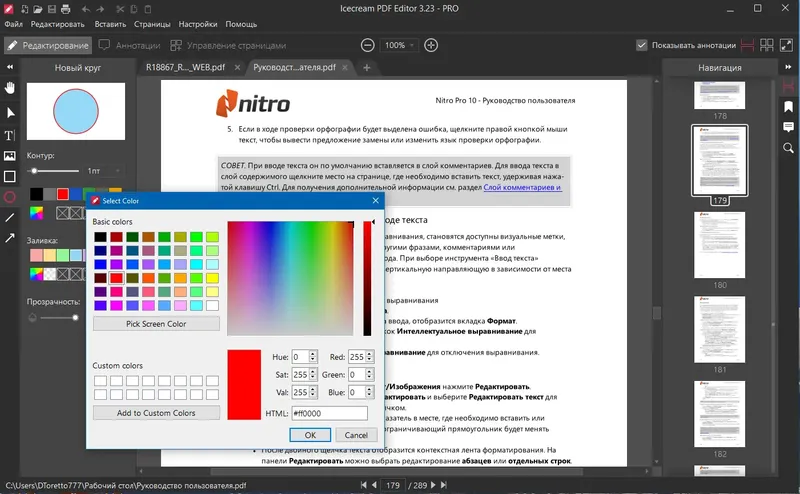The width and height of the screenshot is (800, 494).
Task: Click the Open folder icon
Action: (x=38, y=9)
